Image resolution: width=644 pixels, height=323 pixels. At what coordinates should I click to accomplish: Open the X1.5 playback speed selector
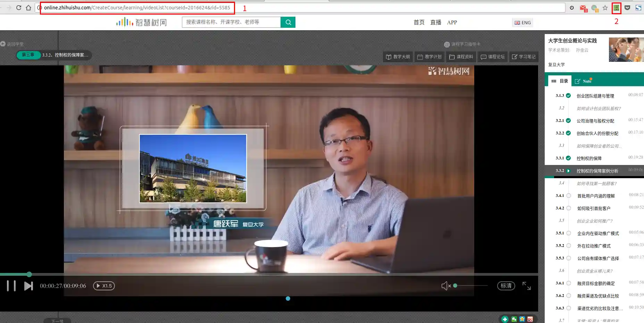(x=104, y=286)
